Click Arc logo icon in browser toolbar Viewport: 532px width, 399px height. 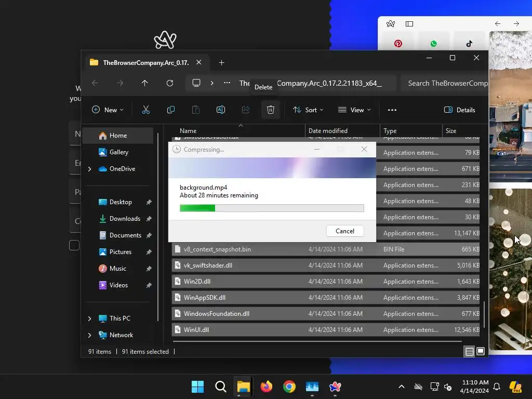point(391,24)
